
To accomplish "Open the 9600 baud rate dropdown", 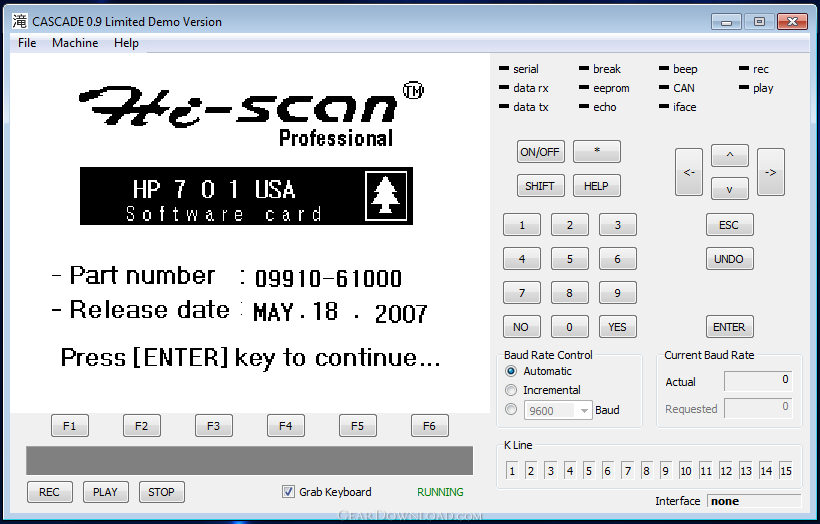I will [x=558, y=411].
